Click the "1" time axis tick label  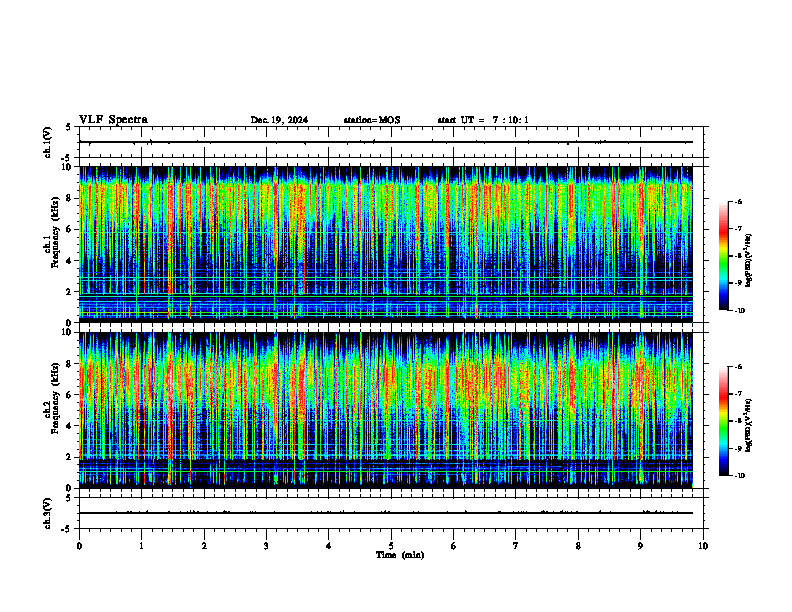(141, 546)
